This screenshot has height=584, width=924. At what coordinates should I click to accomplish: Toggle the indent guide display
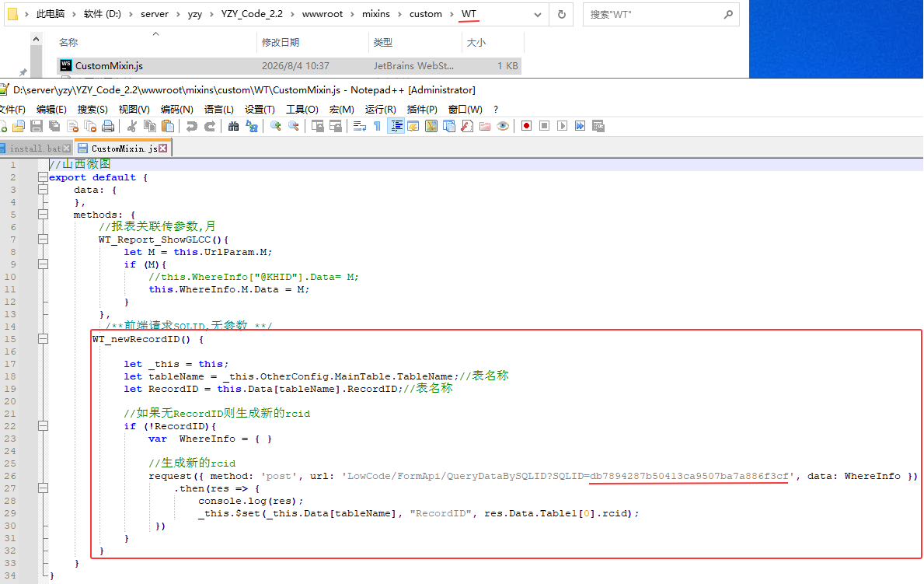[396, 126]
